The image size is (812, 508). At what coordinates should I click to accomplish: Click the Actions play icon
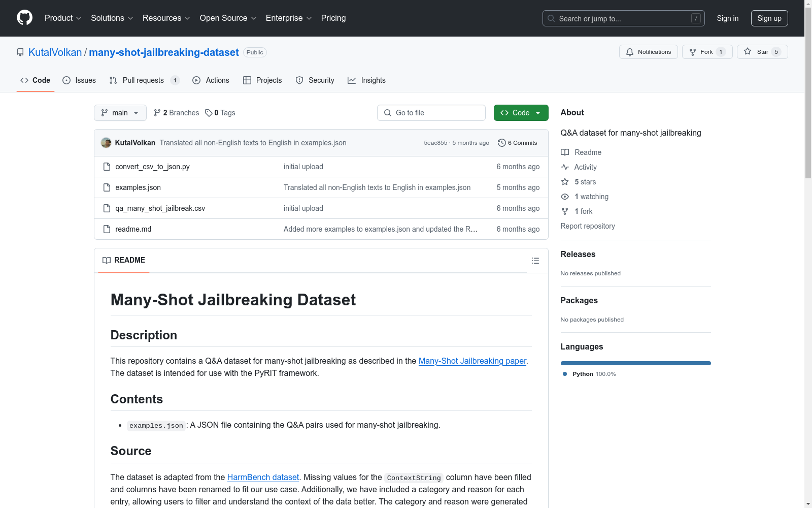[x=196, y=80]
